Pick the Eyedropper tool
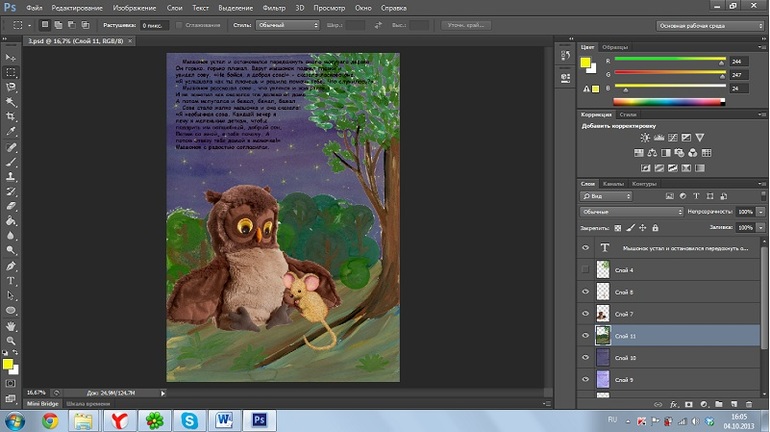The height and width of the screenshot is (432, 770). click(10, 131)
